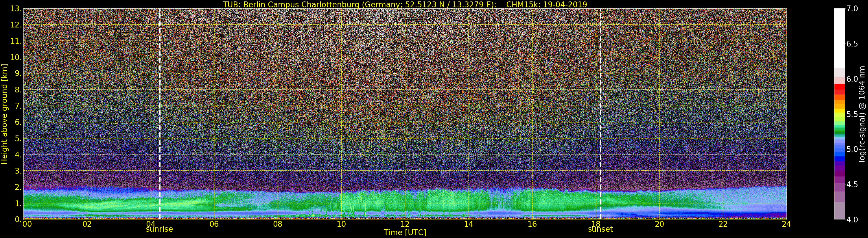The height and width of the screenshot is (238, 868).
Task: Click the "5.0" colorbar tick label
Action: coord(852,149)
